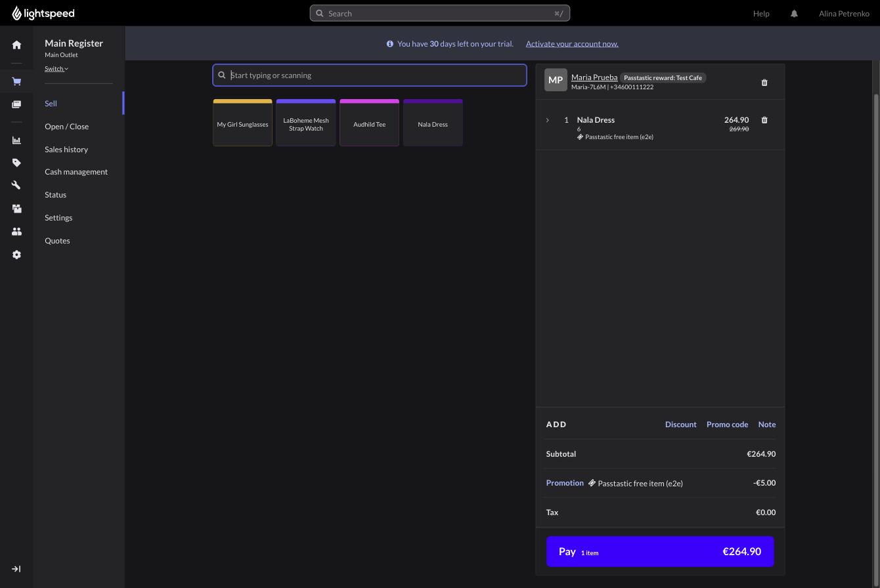Click Activate your account now link
Viewport: 880px width, 588px height.
tap(572, 44)
